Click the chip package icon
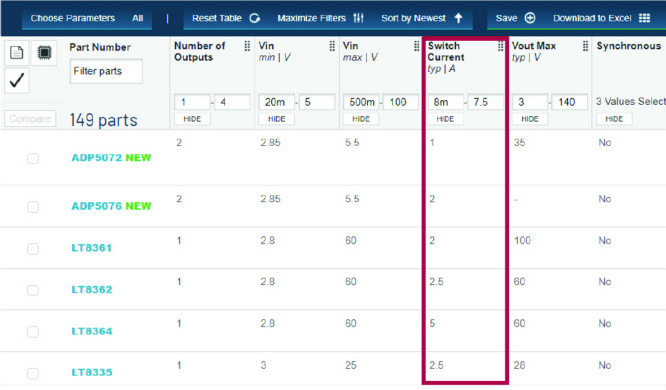 pos(44,53)
